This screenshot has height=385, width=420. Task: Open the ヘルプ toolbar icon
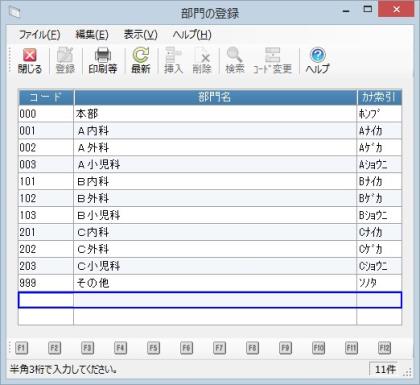[x=317, y=61]
